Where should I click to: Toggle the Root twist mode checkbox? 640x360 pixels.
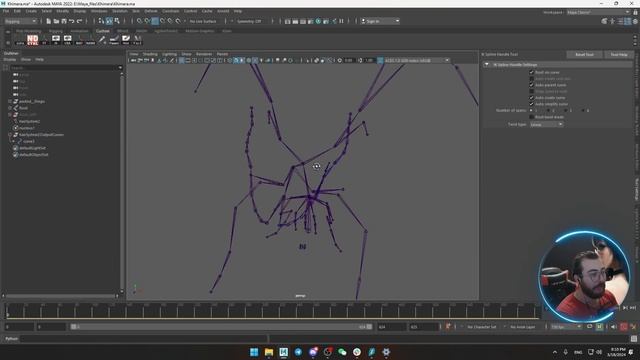[x=531, y=117]
